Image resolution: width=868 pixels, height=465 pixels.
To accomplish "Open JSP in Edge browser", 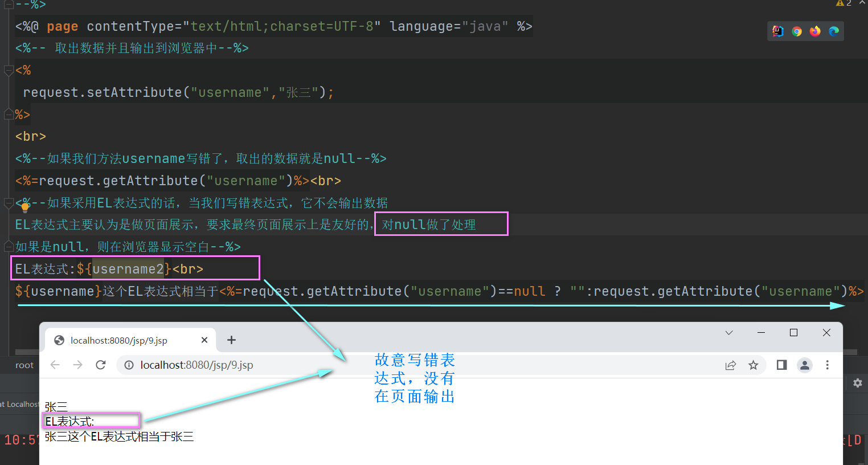I will click(834, 31).
